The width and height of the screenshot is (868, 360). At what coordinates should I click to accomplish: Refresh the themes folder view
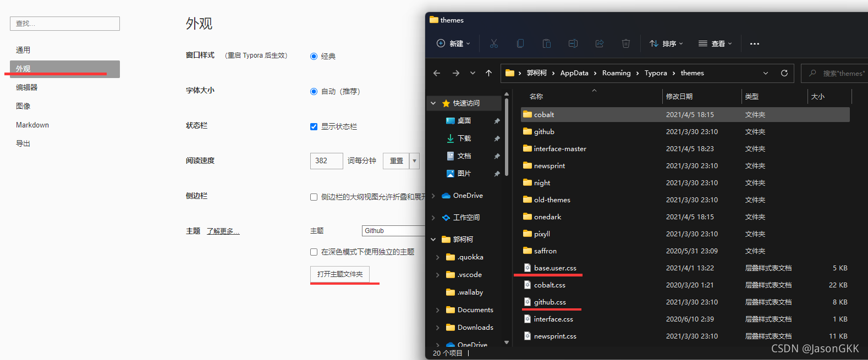pyautogui.click(x=784, y=73)
